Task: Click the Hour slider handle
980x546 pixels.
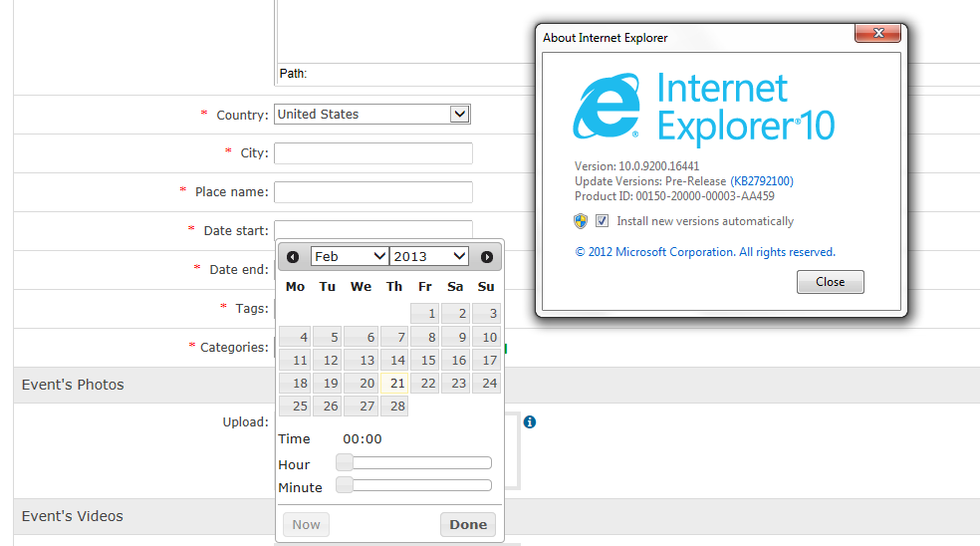Action: click(345, 462)
